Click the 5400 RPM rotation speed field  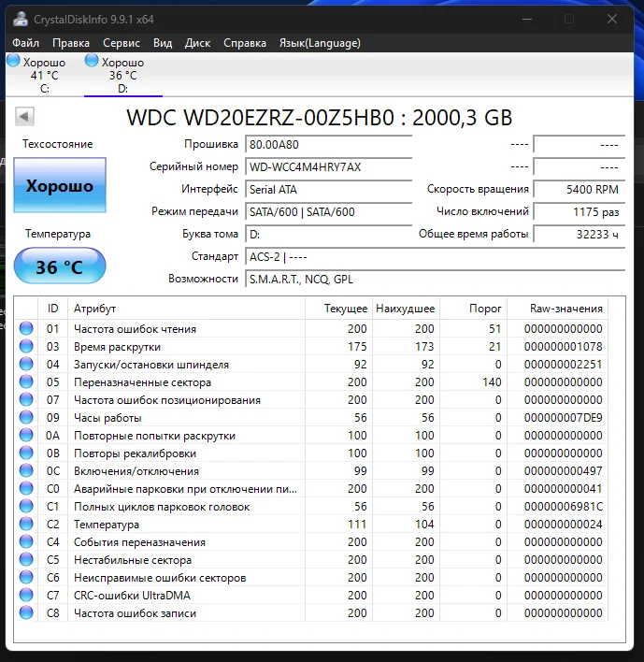point(579,189)
